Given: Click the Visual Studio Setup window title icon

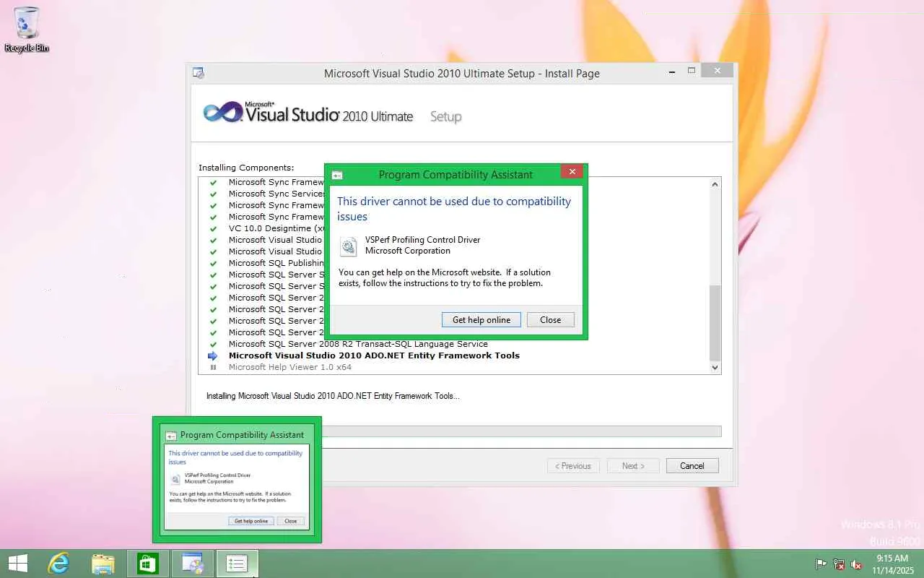Looking at the screenshot, I should [199, 73].
